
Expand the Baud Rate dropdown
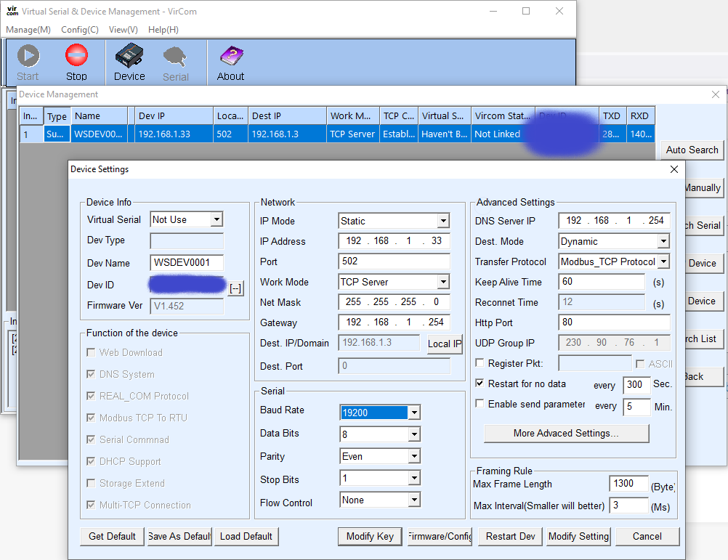413,413
